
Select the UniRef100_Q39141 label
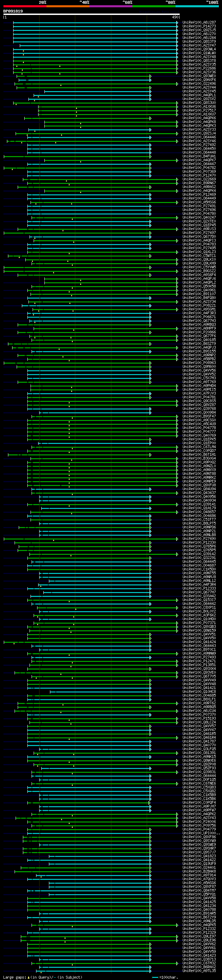199,504
